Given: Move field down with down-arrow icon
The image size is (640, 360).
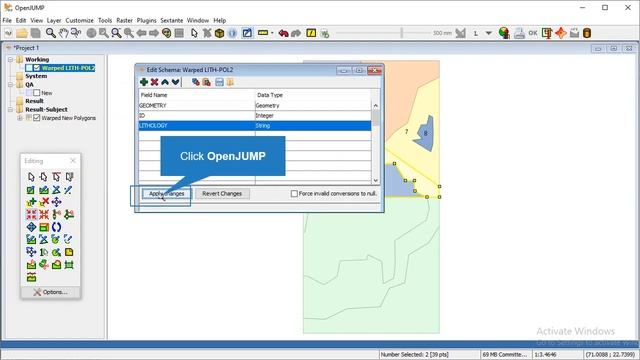Looking at the screenshot, I should (176, 82).
